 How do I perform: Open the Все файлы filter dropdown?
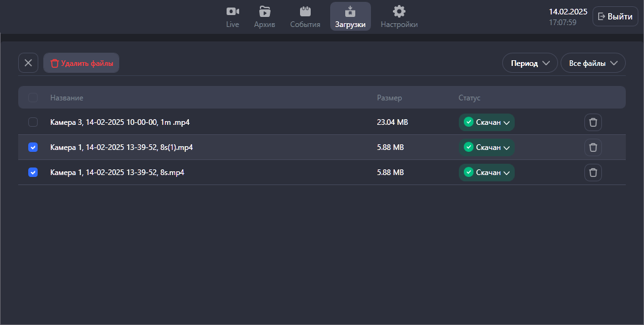593,63
